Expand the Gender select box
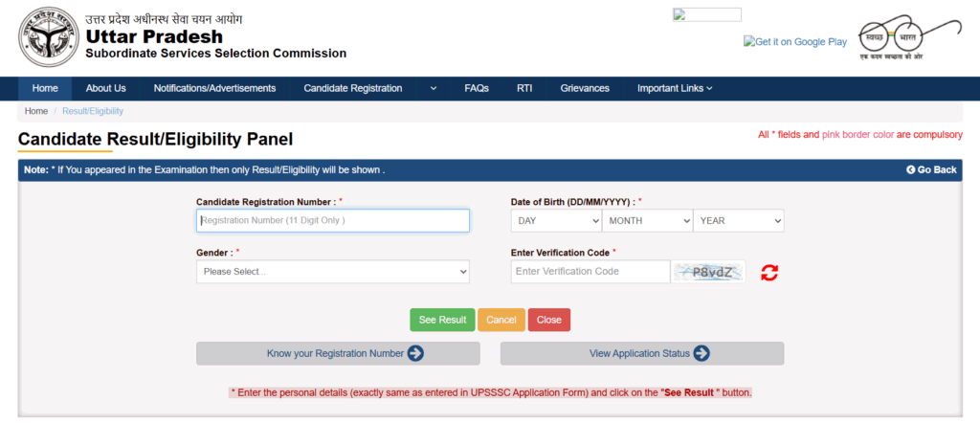 click(333, 272)
